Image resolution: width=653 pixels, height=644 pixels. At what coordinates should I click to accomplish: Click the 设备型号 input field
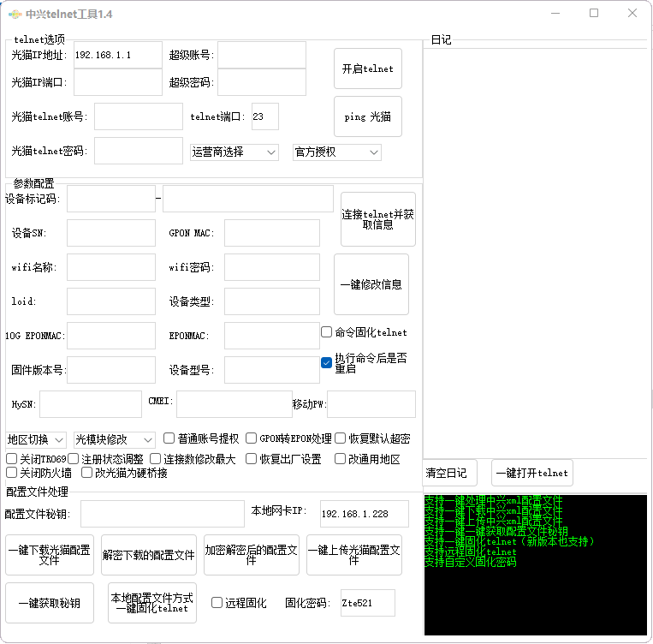tap(272, 370)
